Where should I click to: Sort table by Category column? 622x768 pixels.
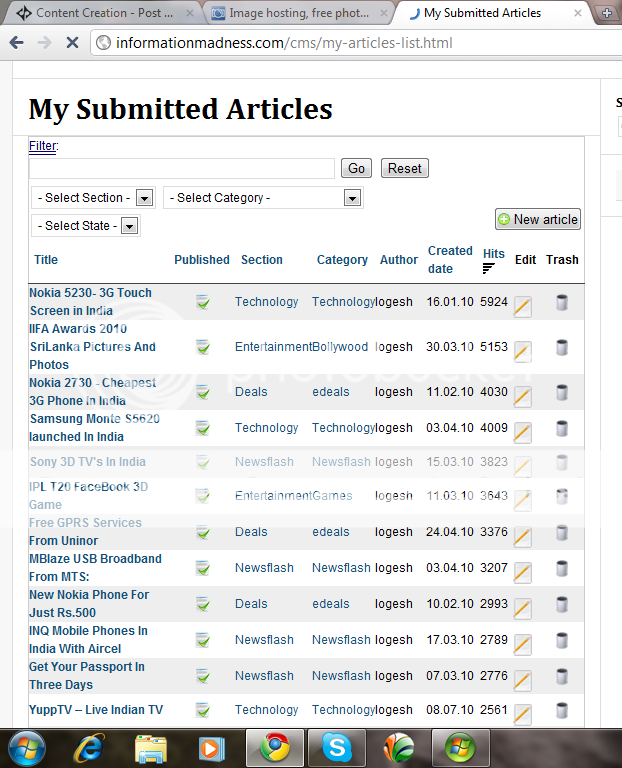coord(342,260)
